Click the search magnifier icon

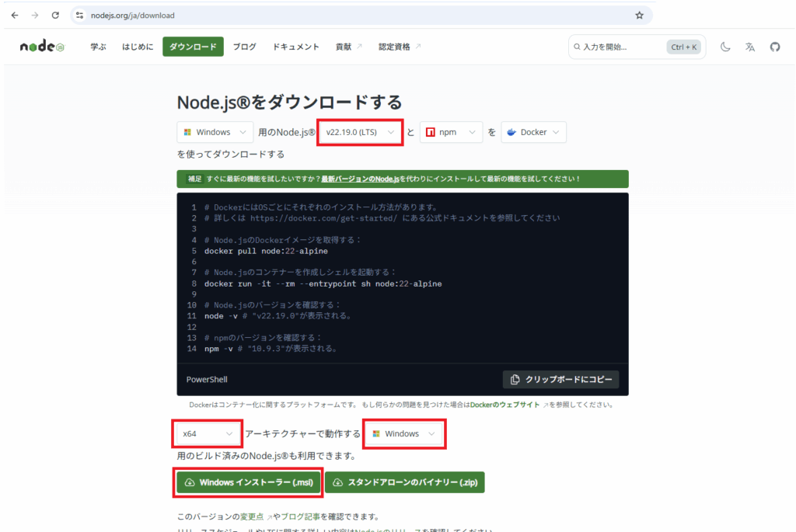point(577,47)
